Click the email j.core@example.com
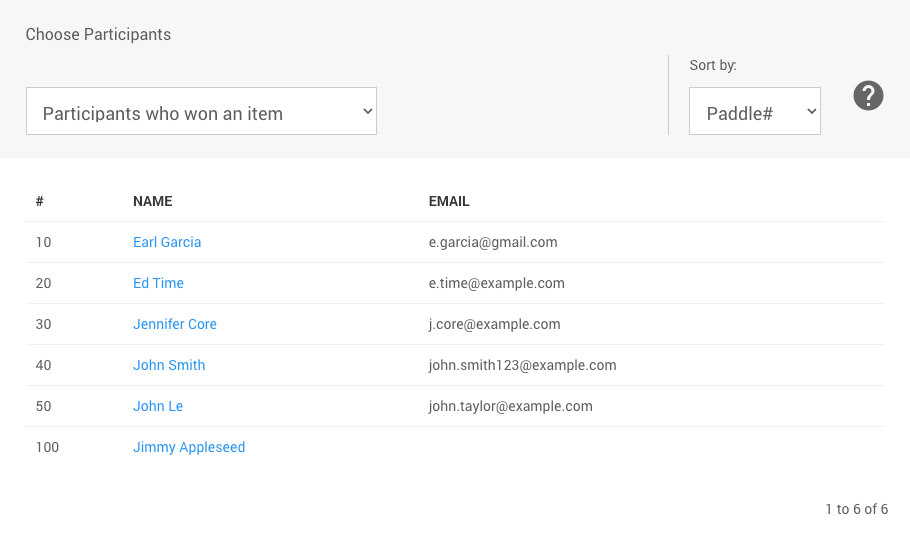Viewport: 910px width, 552px height. pos(494,324)
